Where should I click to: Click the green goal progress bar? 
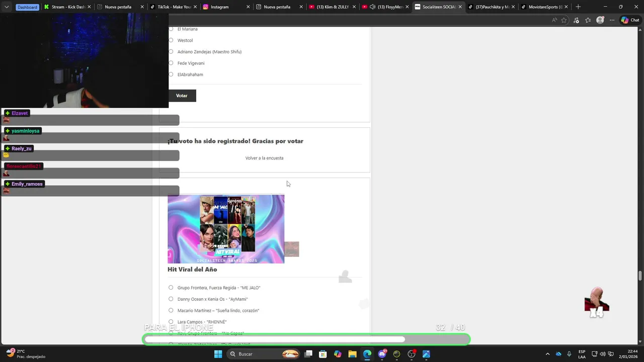[306, 339]
